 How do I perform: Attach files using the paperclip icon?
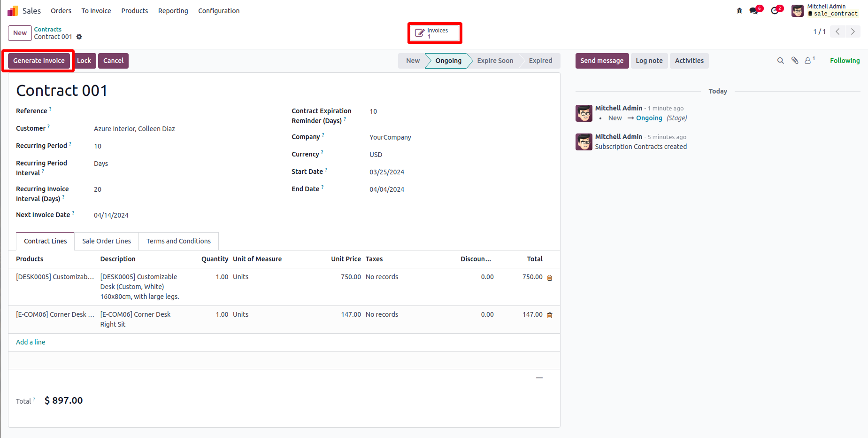[795, 61]
